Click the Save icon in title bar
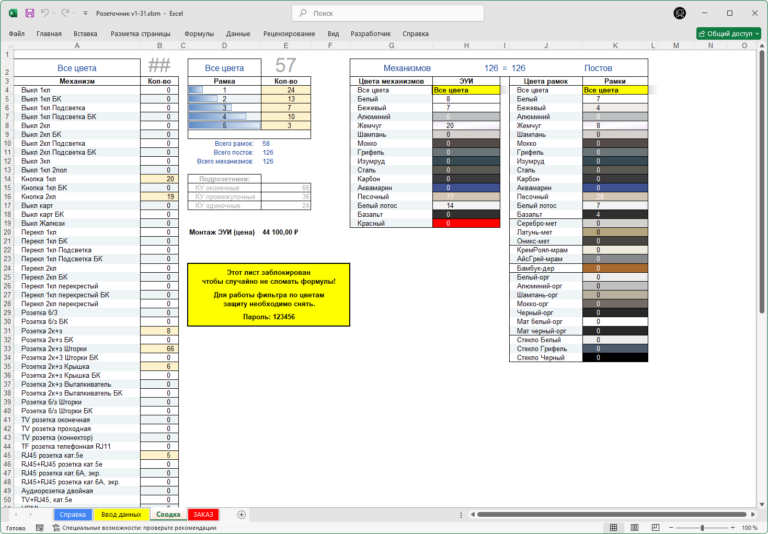The height and width of the screenshot is (534, 768). tap(29, 13)
